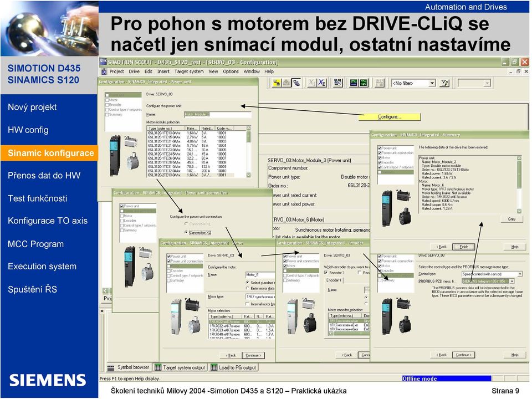
Task: Restore the inner document window
Action: [519, 71]
